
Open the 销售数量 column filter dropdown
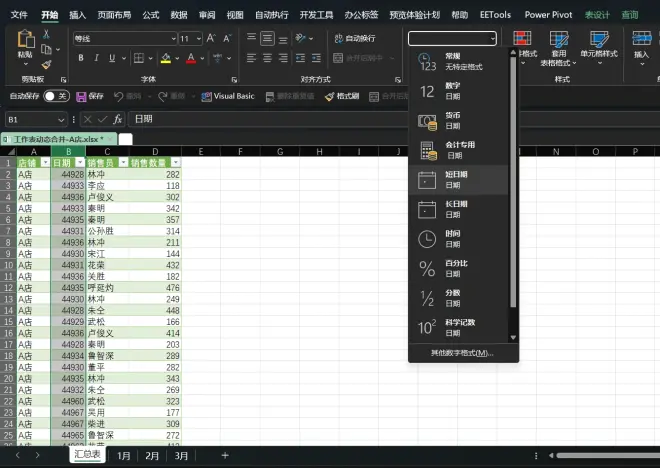(x=176, y=163)
